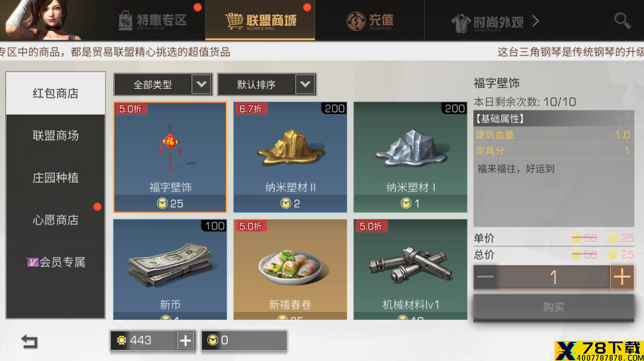This screenshot has width=644, height=361.
Task: Open the 默认排序 sort dropdown
Action: coord(267,85)
